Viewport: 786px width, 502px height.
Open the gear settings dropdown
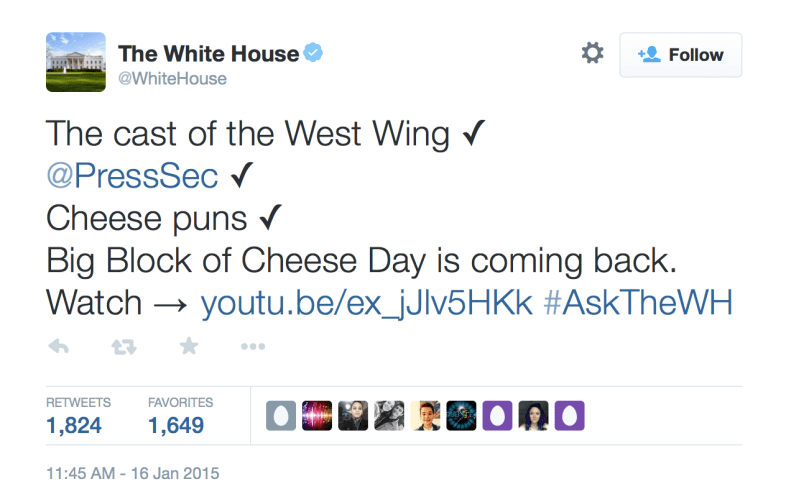(x=593, y=53)
